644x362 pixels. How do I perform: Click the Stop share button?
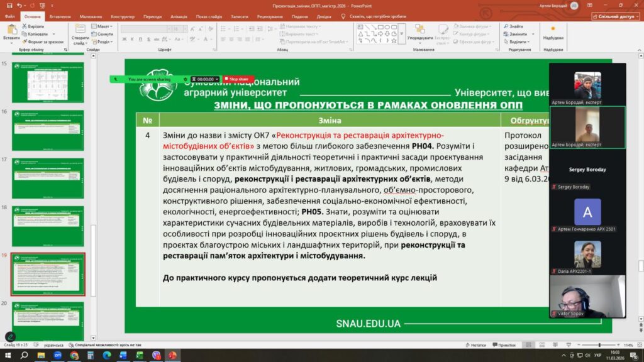pyautogui.click(x=238, y=79)
